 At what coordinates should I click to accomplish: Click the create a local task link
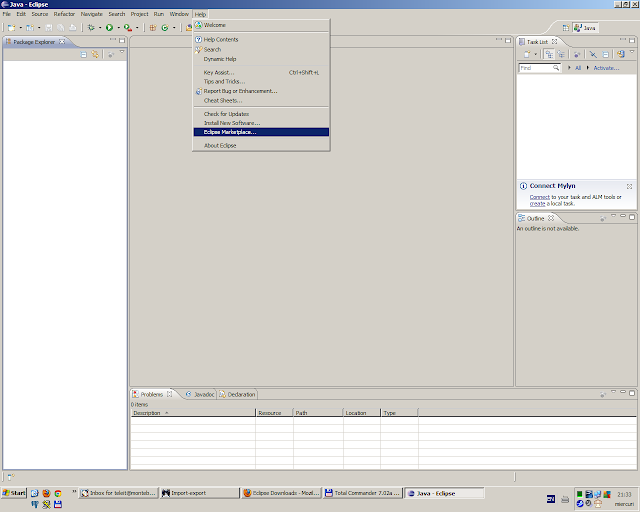pos(537,203)
